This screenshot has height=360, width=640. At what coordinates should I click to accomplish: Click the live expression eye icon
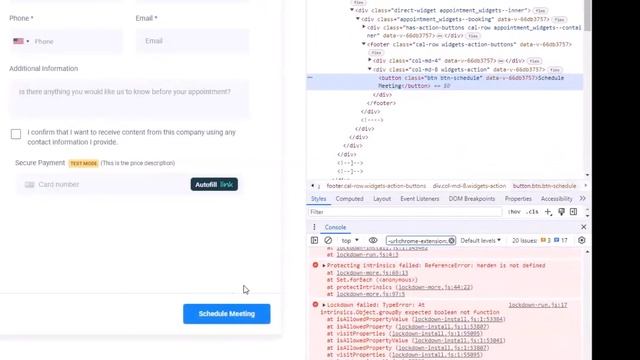[x=373, y=240]
